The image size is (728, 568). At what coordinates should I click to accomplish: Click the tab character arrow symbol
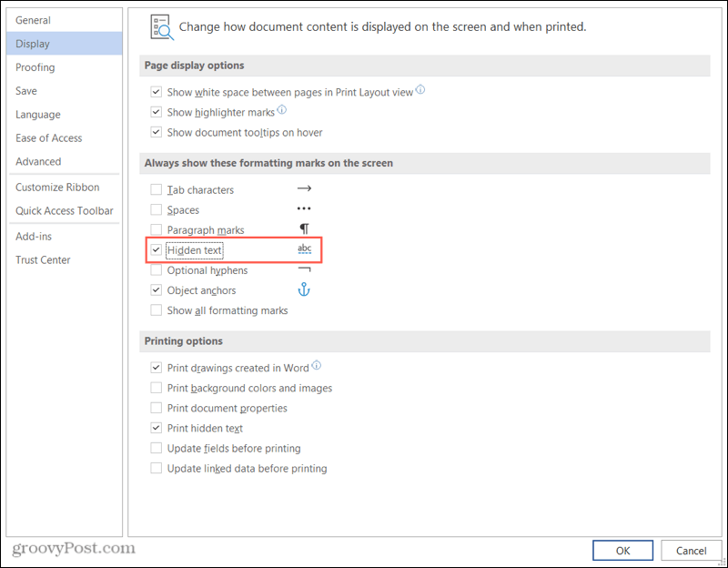[304, 188]
